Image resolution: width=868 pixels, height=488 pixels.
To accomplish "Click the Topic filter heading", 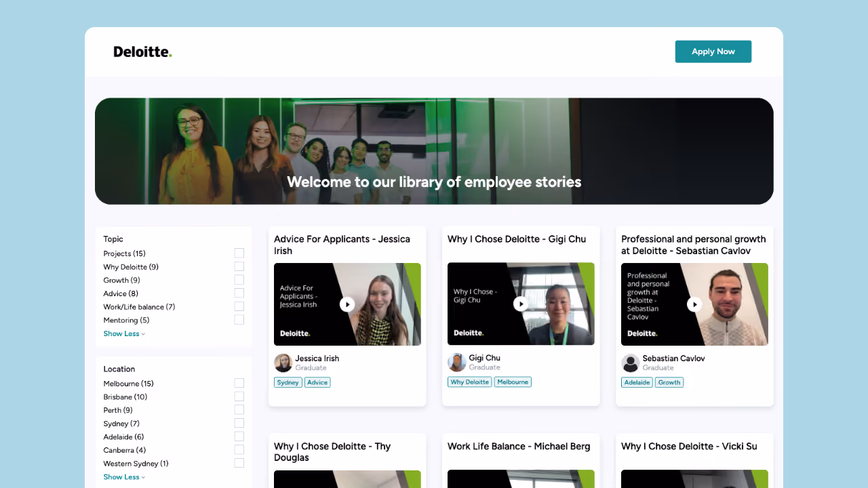I will point(113,239).
